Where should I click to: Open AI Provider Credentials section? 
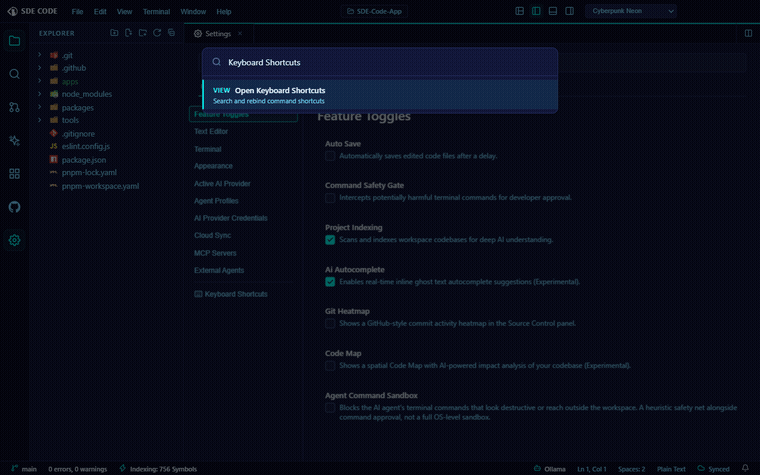(231, 218)
